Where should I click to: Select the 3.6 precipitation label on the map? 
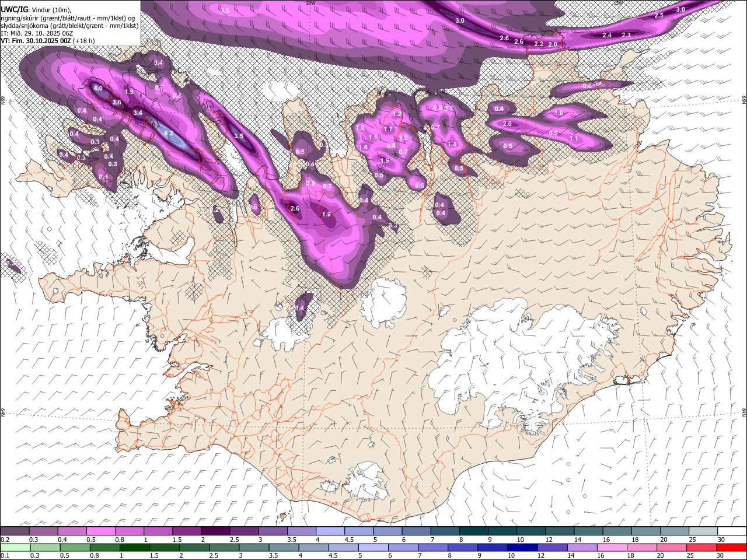coord(117,102)
